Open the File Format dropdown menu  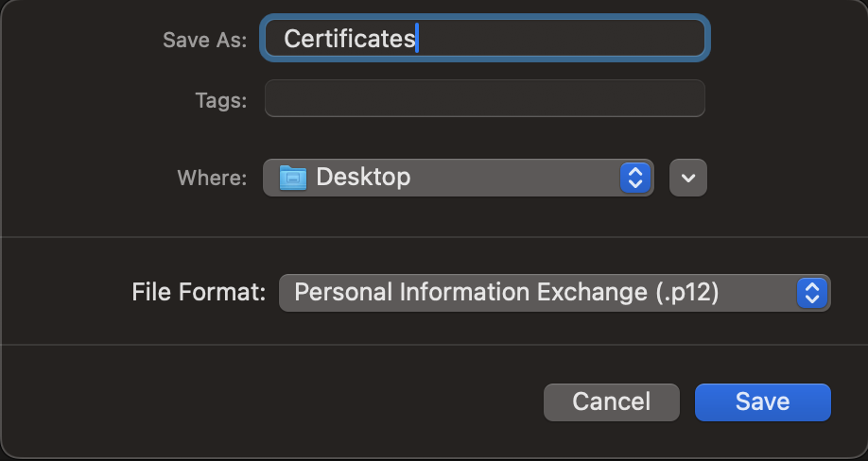point(555,293)
